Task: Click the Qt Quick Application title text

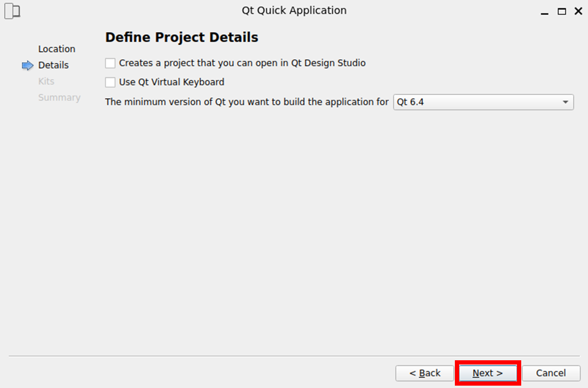Action: click(x=294, y=11)
